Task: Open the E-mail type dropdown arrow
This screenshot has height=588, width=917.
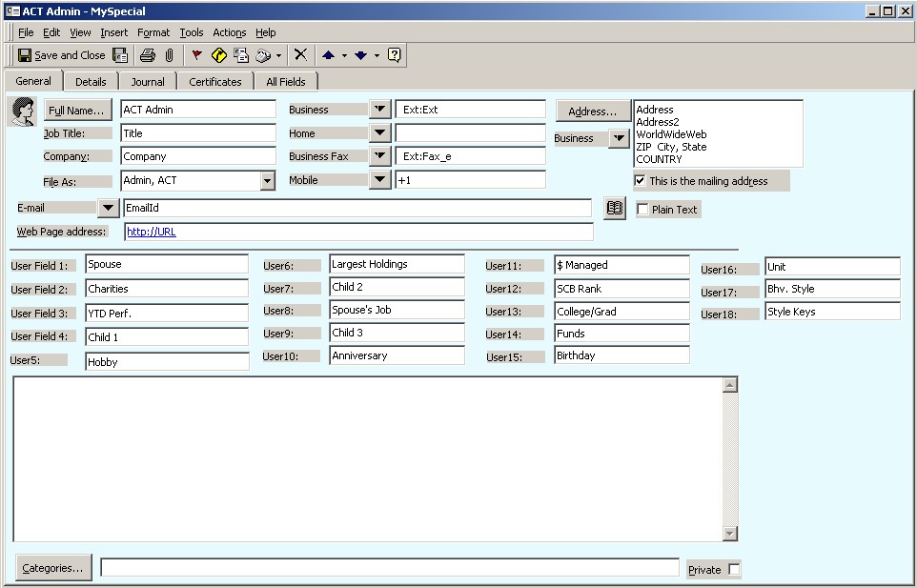Action: 108,208
